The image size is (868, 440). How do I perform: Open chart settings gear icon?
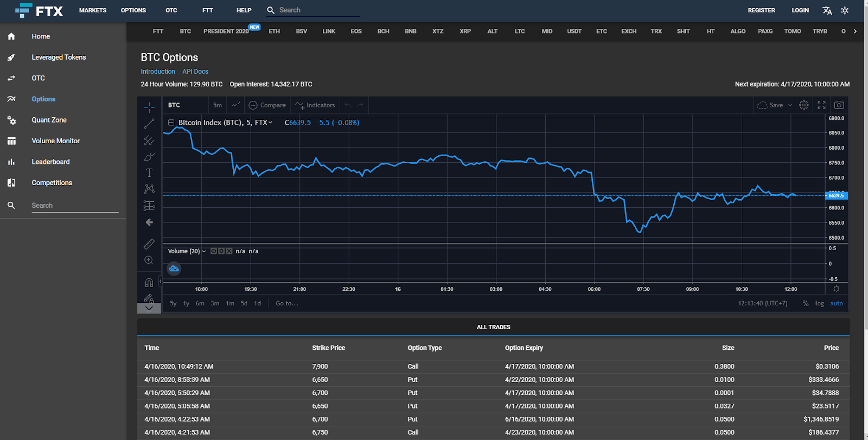[804, 105]
